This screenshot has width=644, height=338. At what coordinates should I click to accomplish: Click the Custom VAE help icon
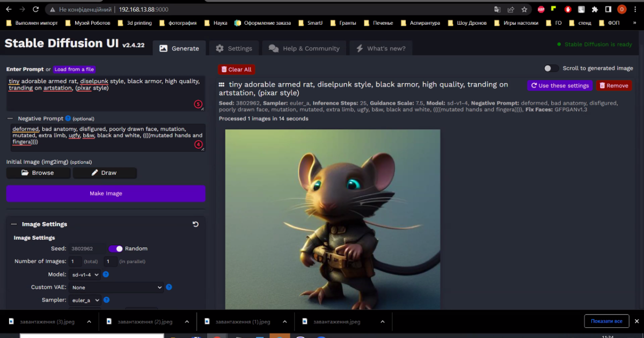coord(169,288)
